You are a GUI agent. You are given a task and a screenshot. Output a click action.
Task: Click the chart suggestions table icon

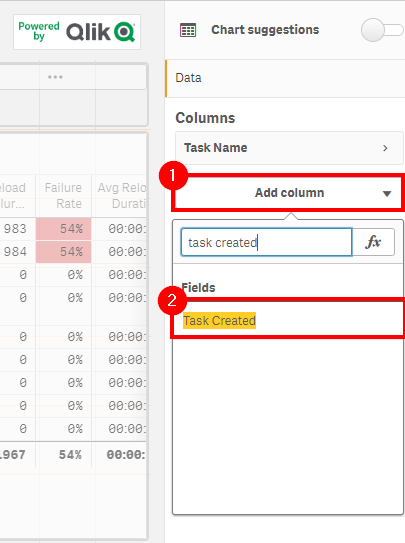point(188,30)
